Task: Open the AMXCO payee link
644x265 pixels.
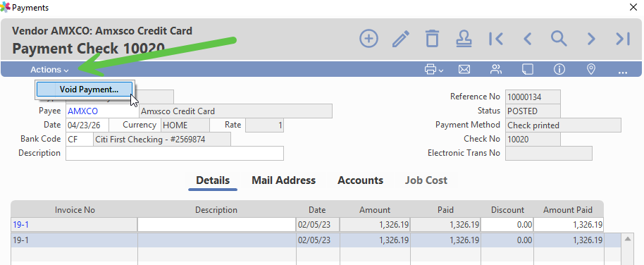Action: (83, 111)
